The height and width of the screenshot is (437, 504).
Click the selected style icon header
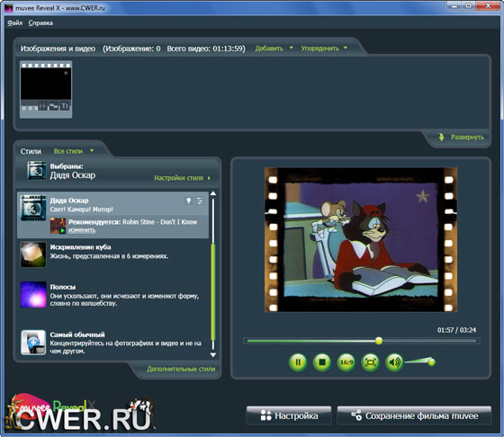click(x=36, y=171)
